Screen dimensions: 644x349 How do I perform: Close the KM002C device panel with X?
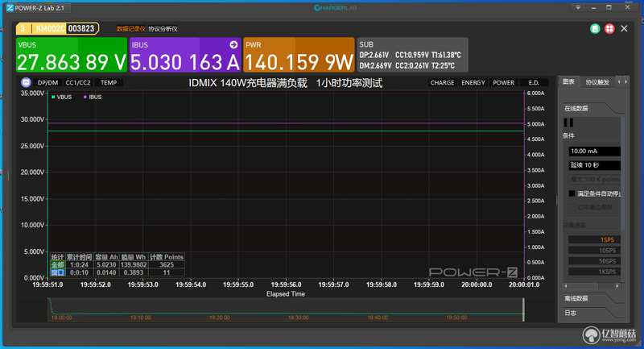point(625,28)
